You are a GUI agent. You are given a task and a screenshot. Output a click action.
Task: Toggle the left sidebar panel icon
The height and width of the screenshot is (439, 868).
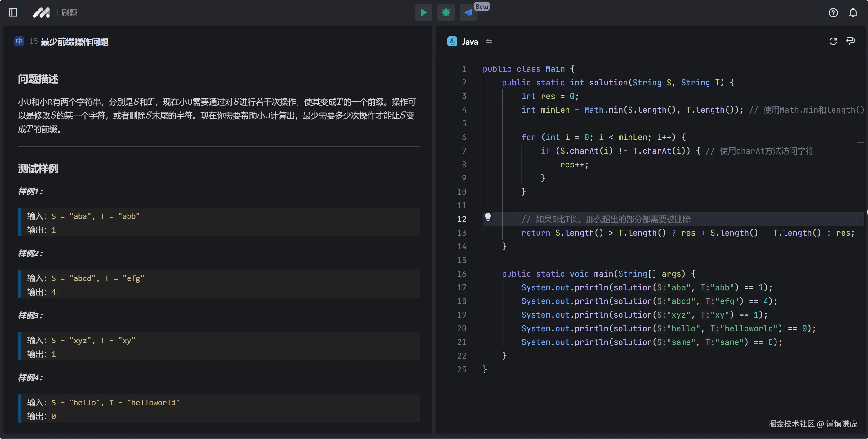13,12
